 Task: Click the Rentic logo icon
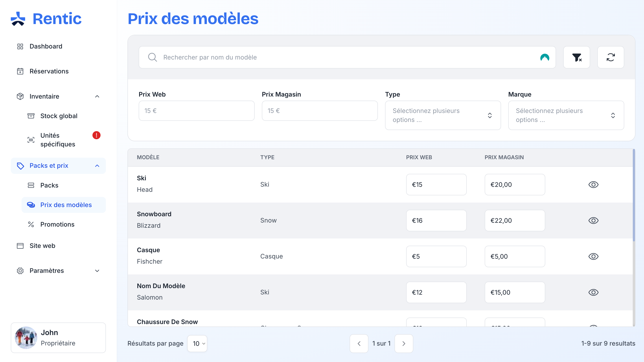click(x=18, y=19)
